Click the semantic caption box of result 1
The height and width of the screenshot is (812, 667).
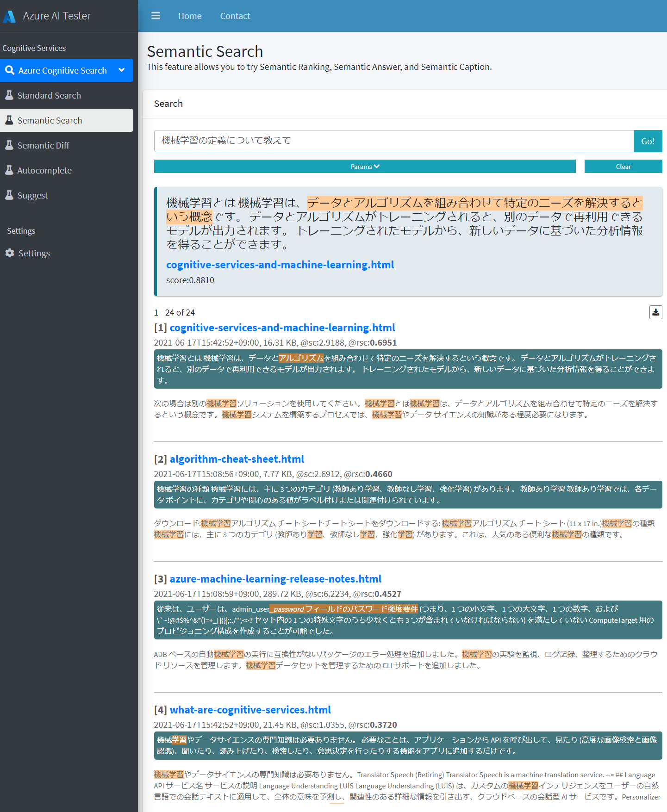(408, 369)
